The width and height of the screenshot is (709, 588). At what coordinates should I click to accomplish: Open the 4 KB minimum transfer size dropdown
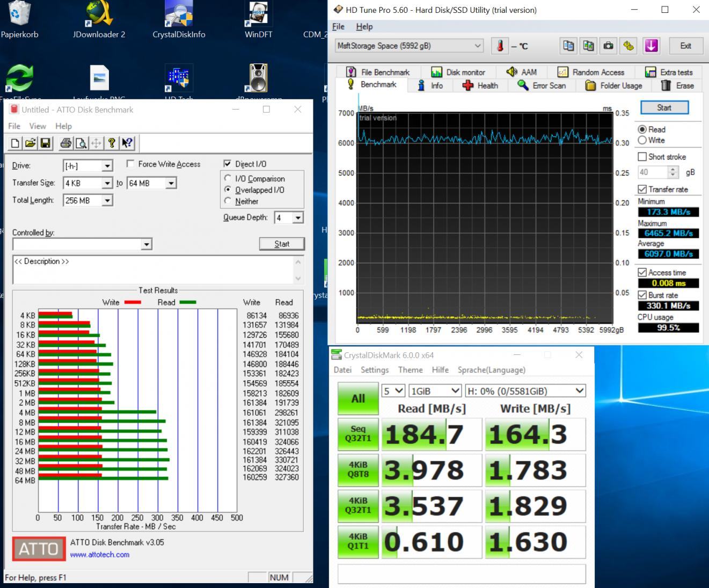pyautogui.click(x=107, y=183)
